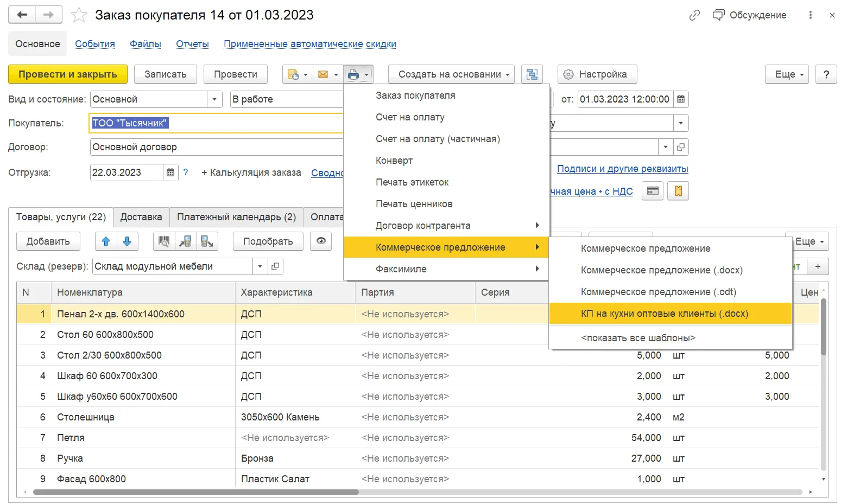The width and height of the screenshot is (841, 504).
Task: Open the Обсуждение discussion panel
Action: click(x=749, y=15)
